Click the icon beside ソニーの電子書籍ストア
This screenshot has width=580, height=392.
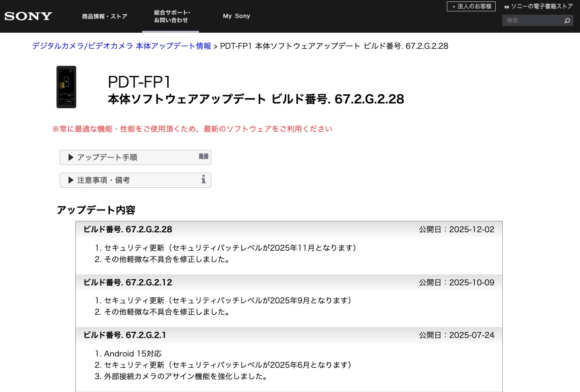pyautogui.click(x=507, y=7)
